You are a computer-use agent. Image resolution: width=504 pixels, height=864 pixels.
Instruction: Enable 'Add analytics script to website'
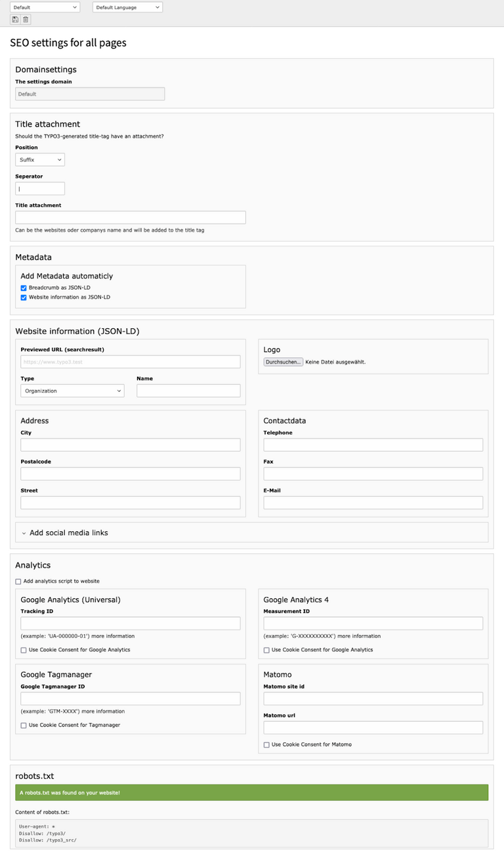point(16,581)
